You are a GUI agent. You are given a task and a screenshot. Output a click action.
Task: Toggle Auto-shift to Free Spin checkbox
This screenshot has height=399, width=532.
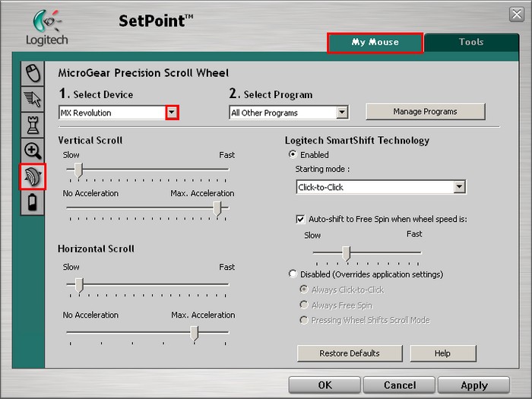pos(300,219)
